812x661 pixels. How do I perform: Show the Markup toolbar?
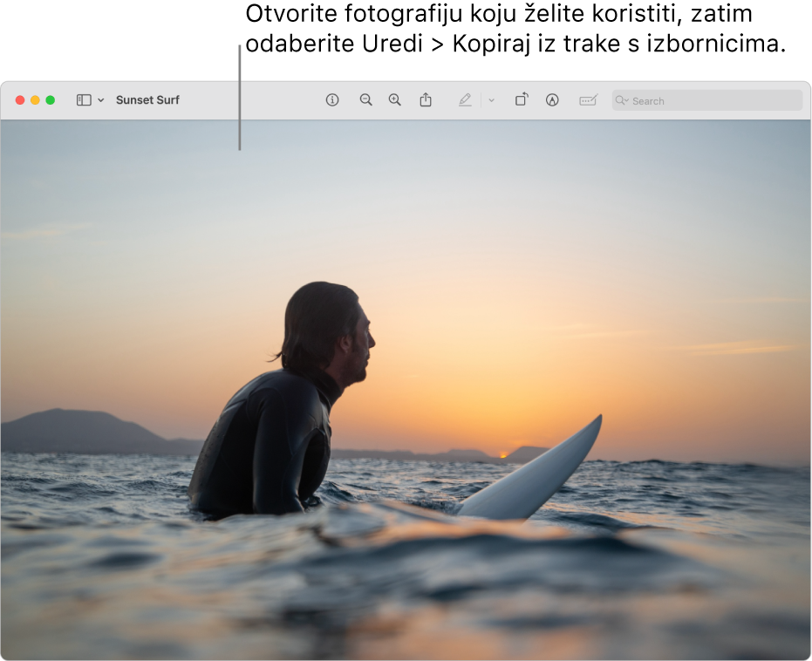coord(552,100)
